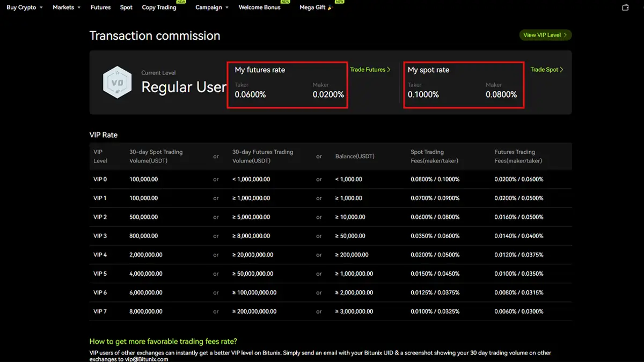Click the VIP 5 row label

point(100,274)
